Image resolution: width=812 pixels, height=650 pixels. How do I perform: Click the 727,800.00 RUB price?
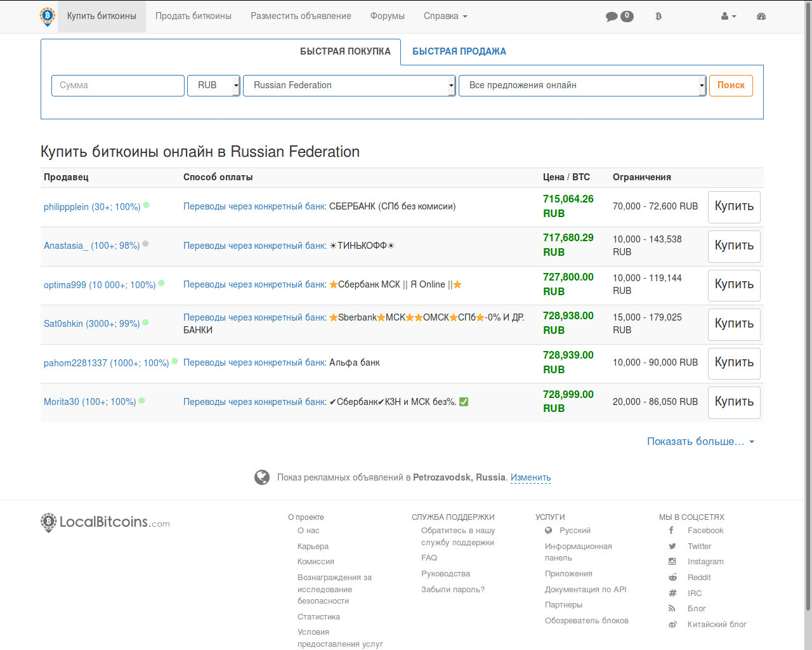[568, 284]
